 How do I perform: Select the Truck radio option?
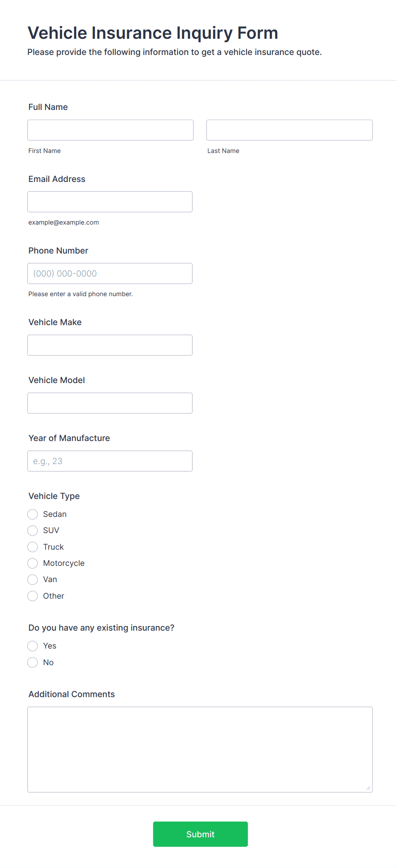[x=33, y=547]
